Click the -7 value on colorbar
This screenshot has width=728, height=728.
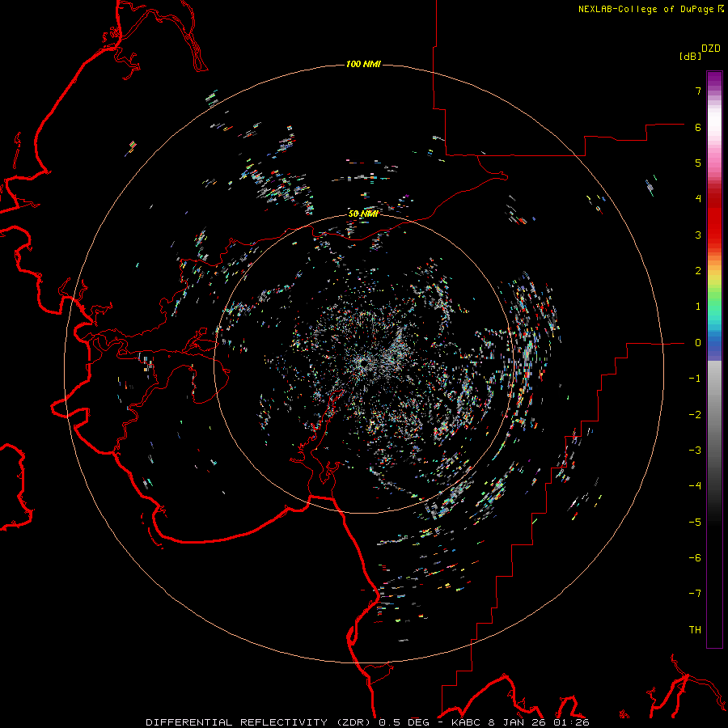coord(695,594)
